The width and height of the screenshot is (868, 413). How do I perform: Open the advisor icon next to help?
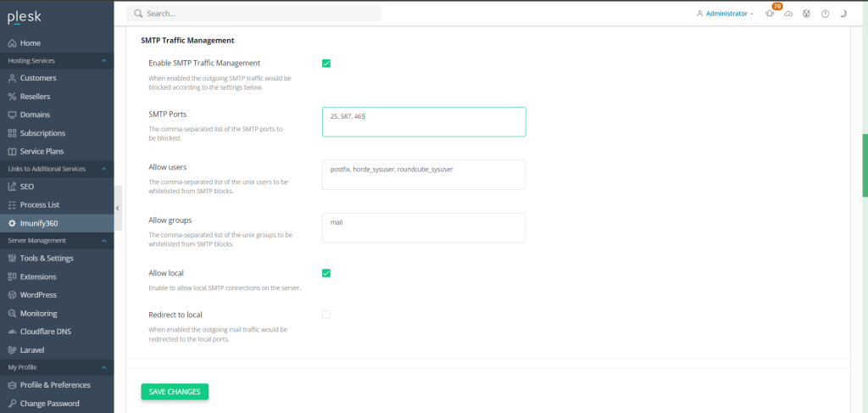pyautogui.click(x=807, y=14)
